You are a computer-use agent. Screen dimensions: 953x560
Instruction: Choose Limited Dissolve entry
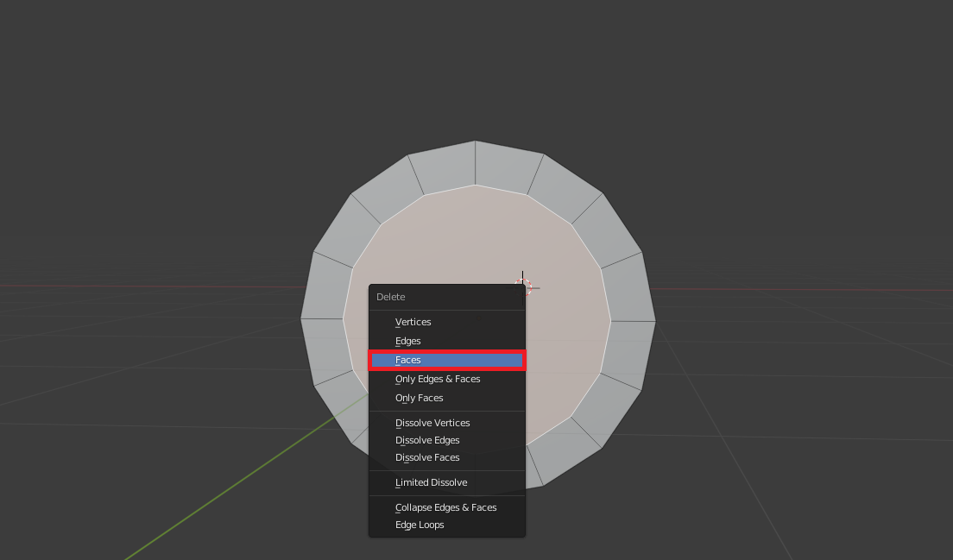[x=447, y=482]
